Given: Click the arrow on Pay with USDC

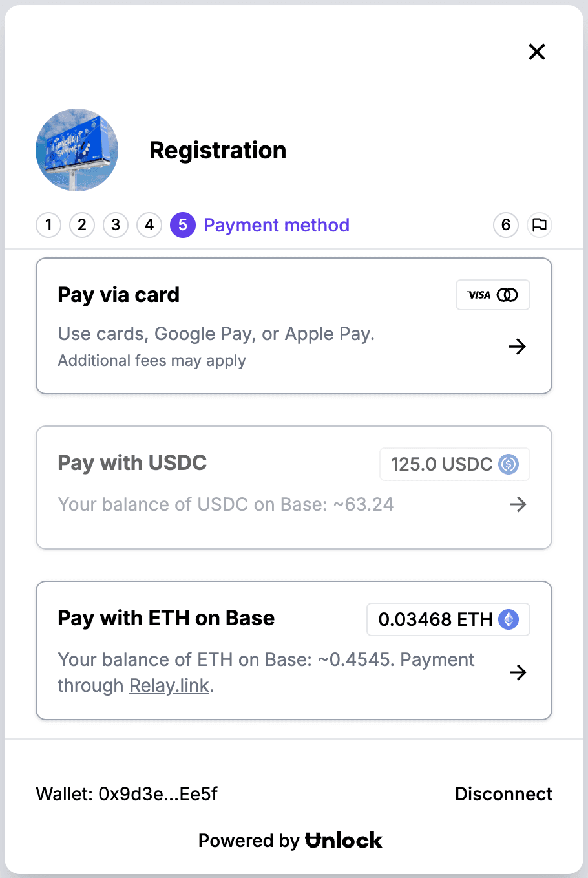Looking at the screenshot, I should click(518, 504).
